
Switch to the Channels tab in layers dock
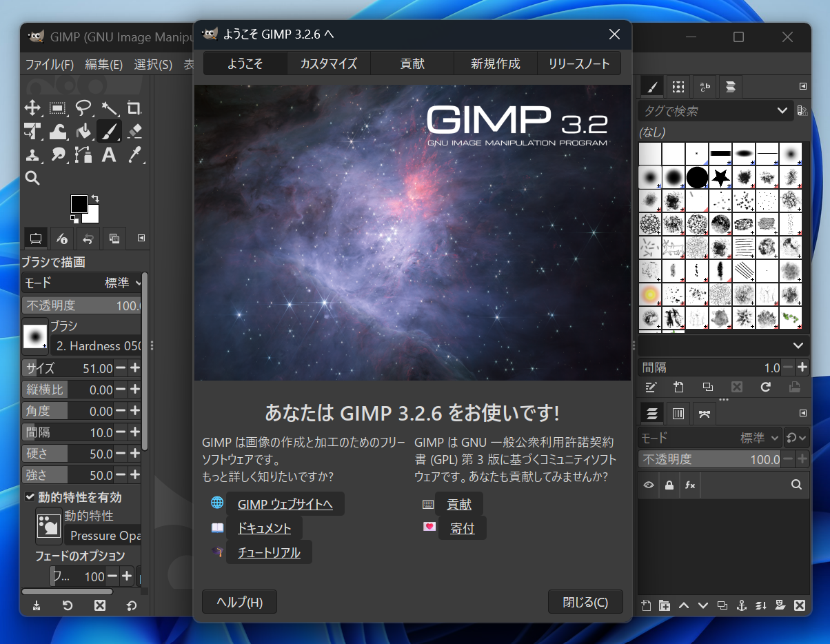pos(678,413)
